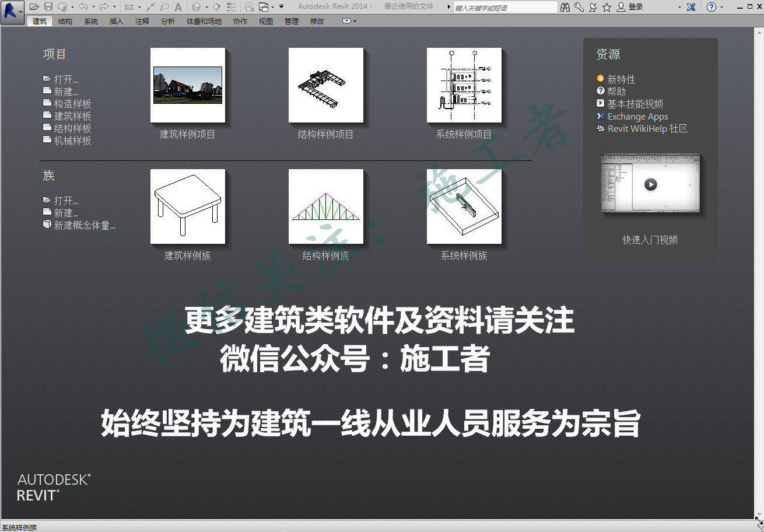Click the Communication Center satellite icon
Image resolution: width=764 pixels, height=532 pixels.
click(x=593, y=7)
